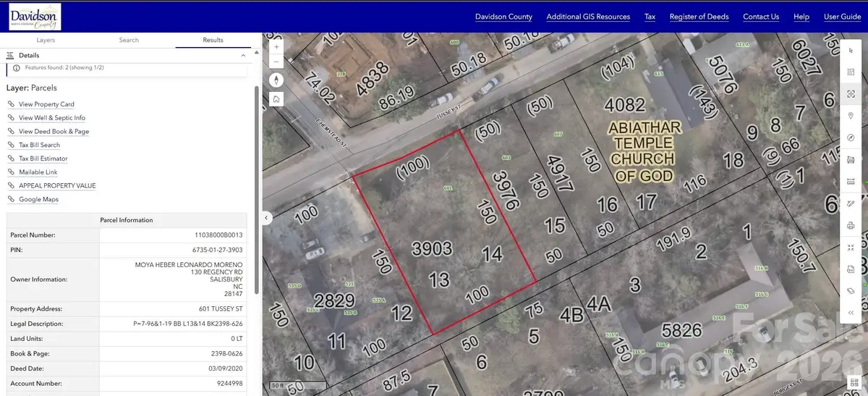This screenshot has width=868, height=396.
Task: Click the Details list icon
Action: tap(11, 55)
